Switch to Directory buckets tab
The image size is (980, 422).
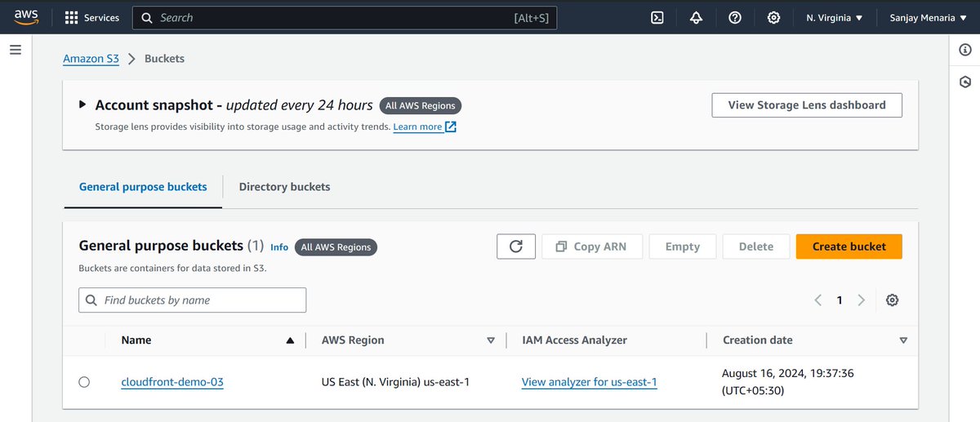[284, 187]
